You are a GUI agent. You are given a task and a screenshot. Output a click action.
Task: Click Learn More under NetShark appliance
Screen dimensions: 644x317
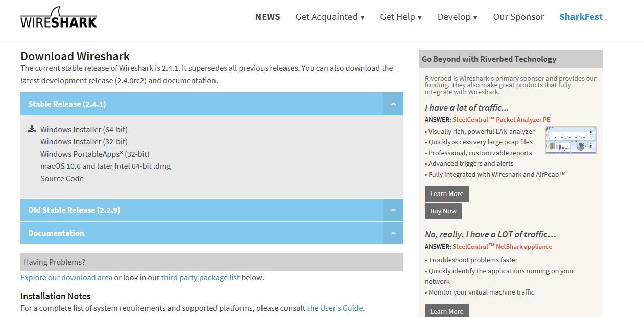447,310
